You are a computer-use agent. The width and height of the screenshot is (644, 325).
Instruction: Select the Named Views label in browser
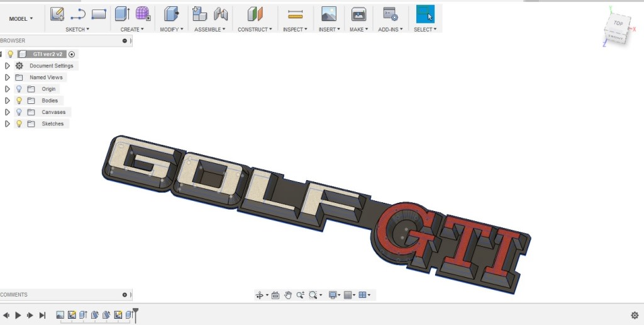pyautogui.click(x=46, y=77)
